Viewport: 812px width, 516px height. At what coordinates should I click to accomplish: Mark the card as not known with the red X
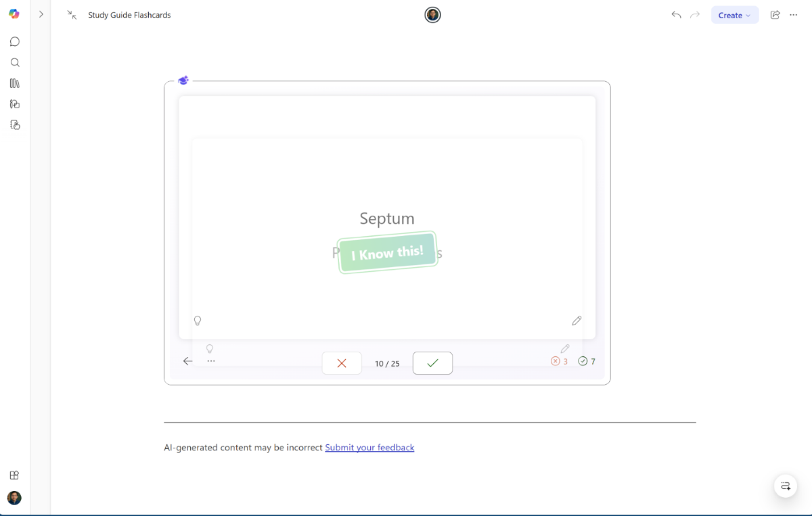click(342, 363)
